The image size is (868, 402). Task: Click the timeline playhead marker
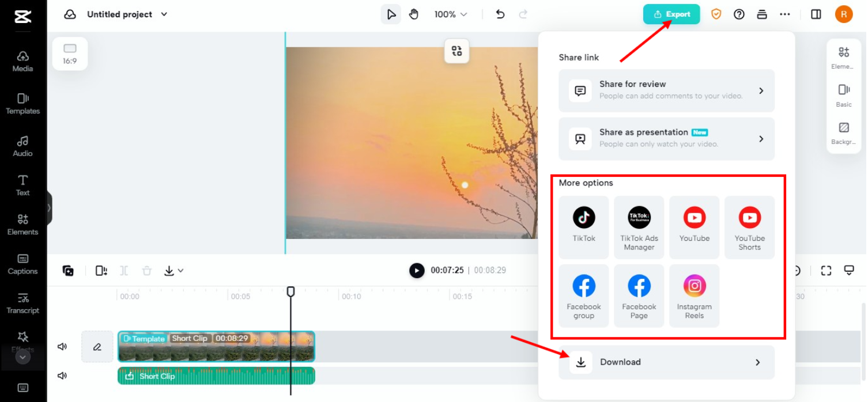(x=291, y=292)
